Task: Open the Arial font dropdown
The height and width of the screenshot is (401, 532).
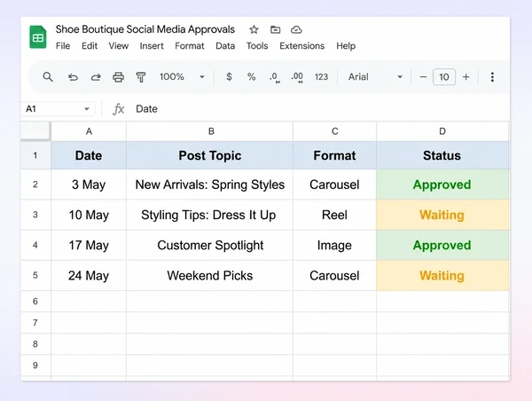Action: click(375, 76)
